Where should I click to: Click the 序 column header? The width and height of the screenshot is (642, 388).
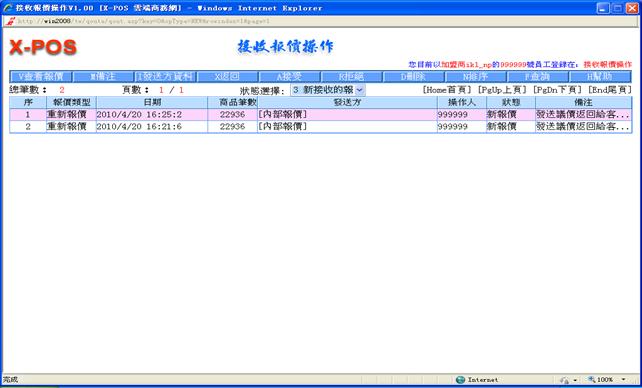click(x=28, y=102)
